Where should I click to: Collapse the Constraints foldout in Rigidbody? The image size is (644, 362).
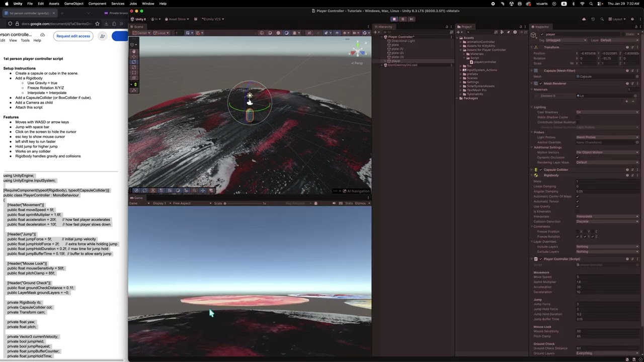pos(532,227)
